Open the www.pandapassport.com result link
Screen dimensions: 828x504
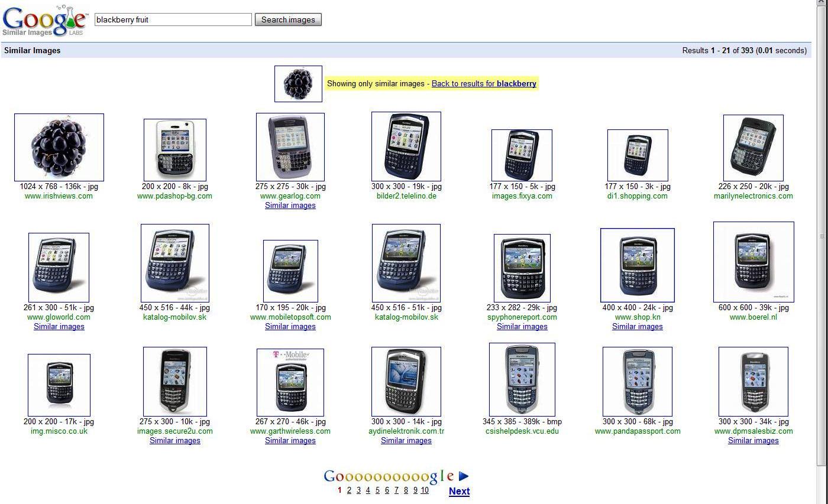tap(638, 431)
